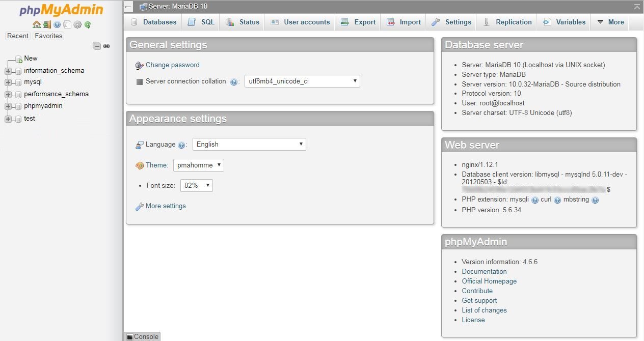Open the Theme dropdown

pyautogui.click(x=199, y=165)
